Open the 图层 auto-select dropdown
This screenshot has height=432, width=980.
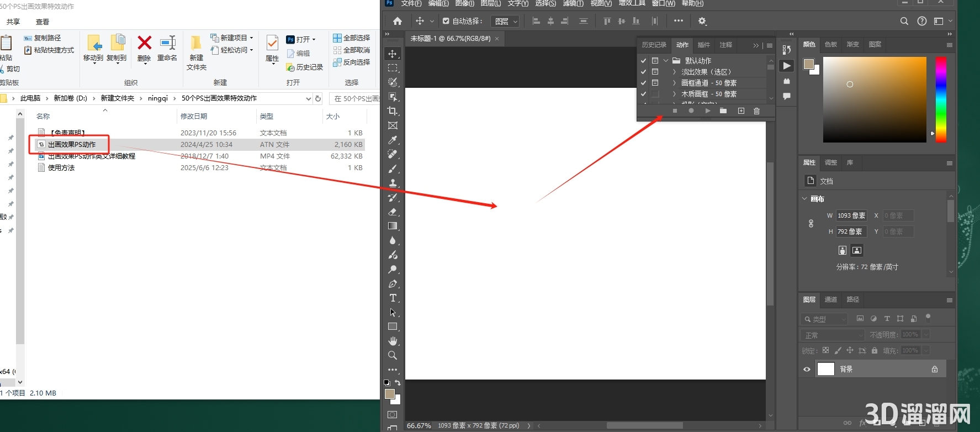click(x=506, y=22)
